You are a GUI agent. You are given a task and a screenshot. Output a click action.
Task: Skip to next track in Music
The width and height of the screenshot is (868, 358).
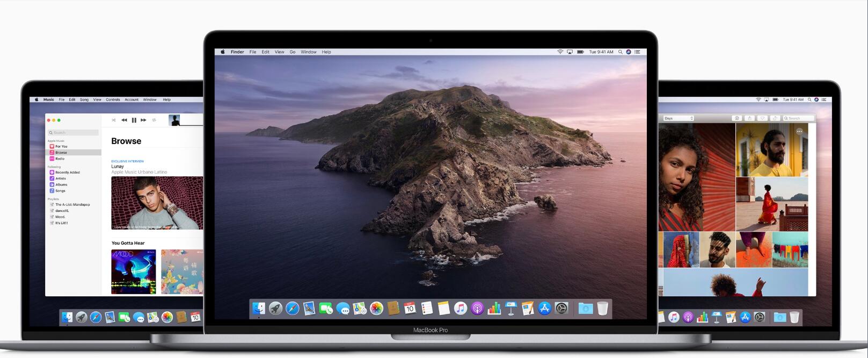tap(143, 120)
